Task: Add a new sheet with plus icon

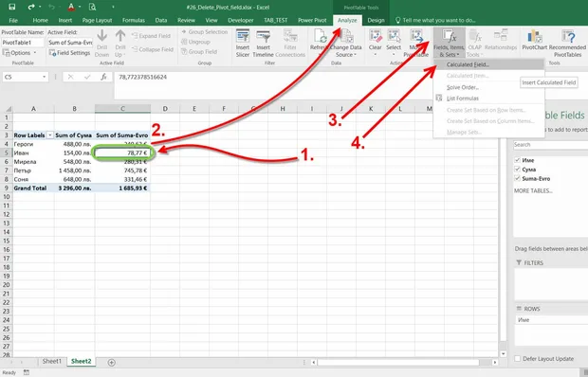Action: click(x=111, y=362)
